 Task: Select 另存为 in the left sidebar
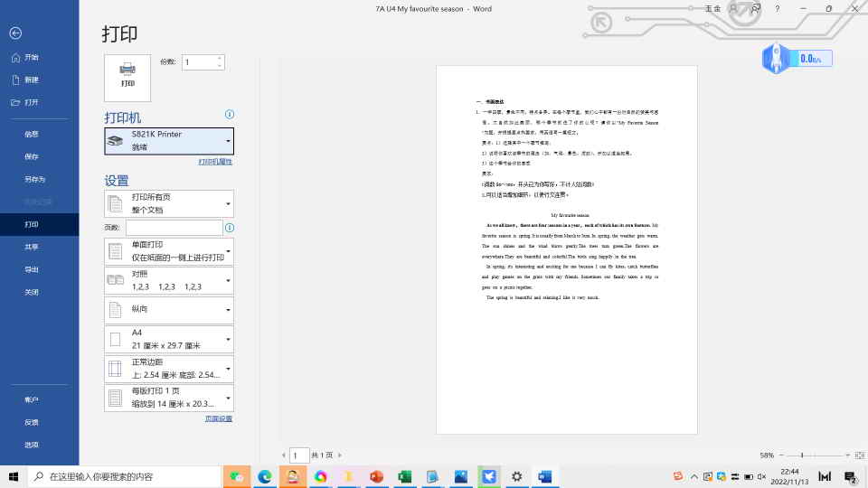35,179
